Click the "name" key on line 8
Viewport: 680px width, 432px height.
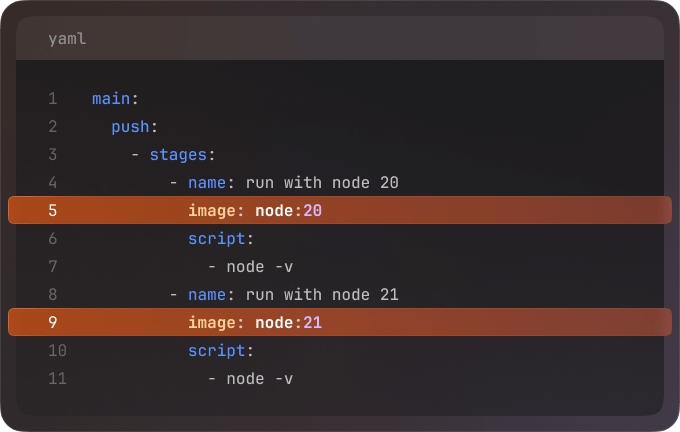tap(206, 295)
